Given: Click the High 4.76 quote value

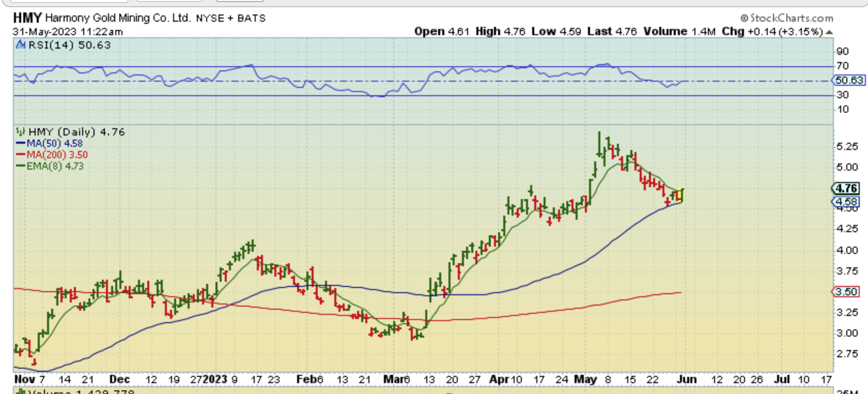Looking at the screenshot, I should click(500, 32).
